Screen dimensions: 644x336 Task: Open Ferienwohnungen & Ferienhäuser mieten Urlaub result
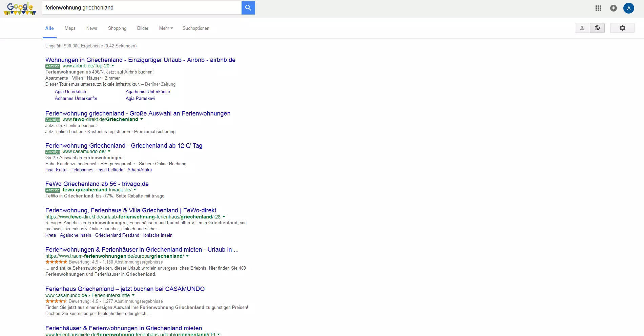coord(142,250)
